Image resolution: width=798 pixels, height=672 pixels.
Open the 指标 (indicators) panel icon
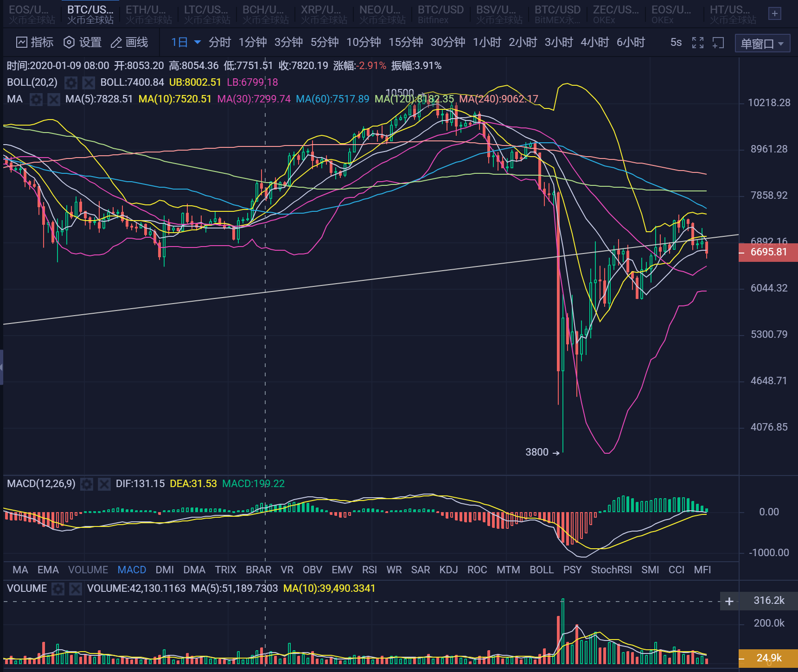pos(22,42)
